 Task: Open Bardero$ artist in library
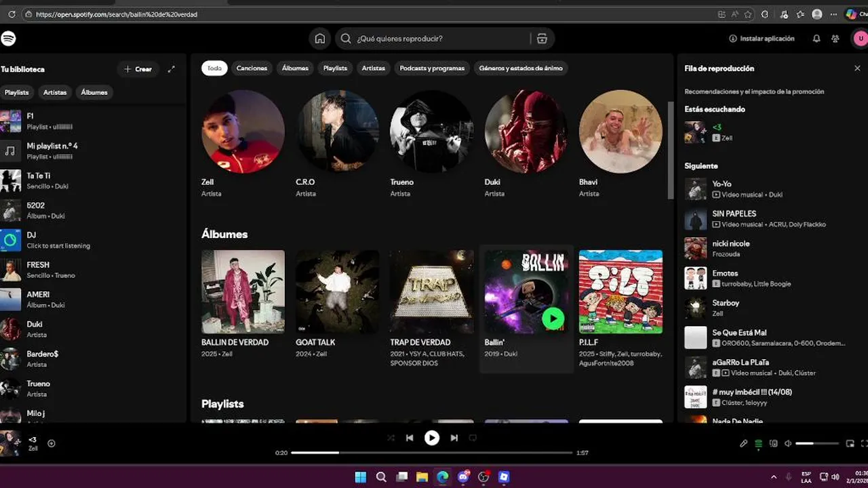(x=92, y=359)
